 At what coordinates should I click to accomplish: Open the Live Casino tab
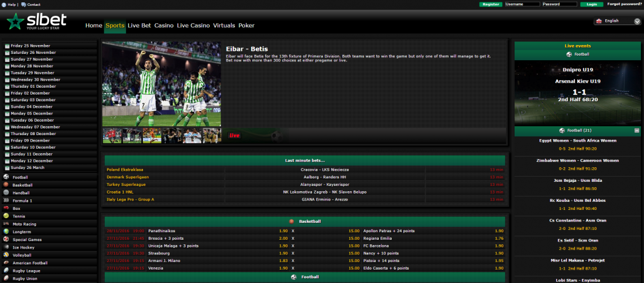tap(193, 25)
